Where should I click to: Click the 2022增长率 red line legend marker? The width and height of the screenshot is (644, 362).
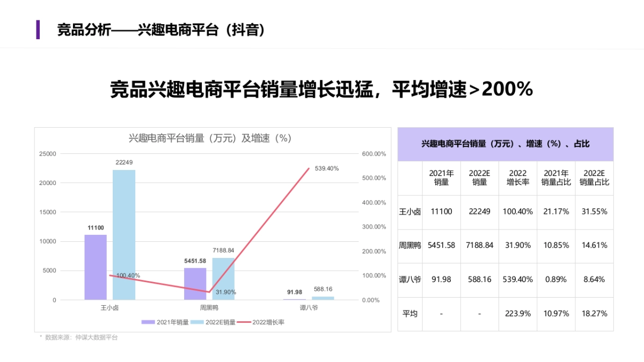pos(244,321)
